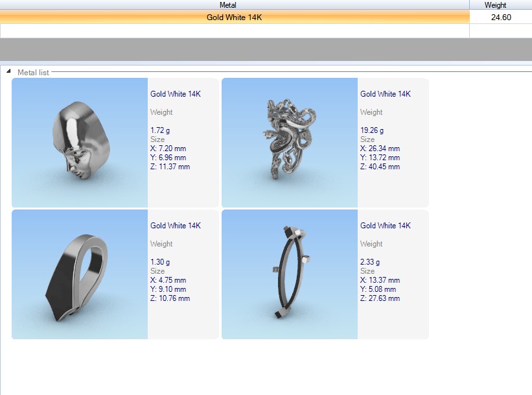Click the Weight column header
Screen dimensions: 532x395
click(500, 5)
